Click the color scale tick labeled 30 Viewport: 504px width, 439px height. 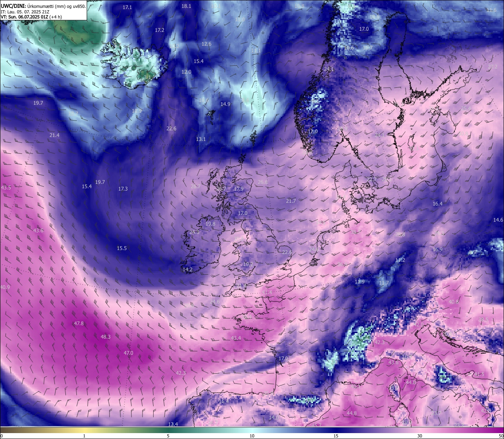pyautogui.click(x=420, y=436)
